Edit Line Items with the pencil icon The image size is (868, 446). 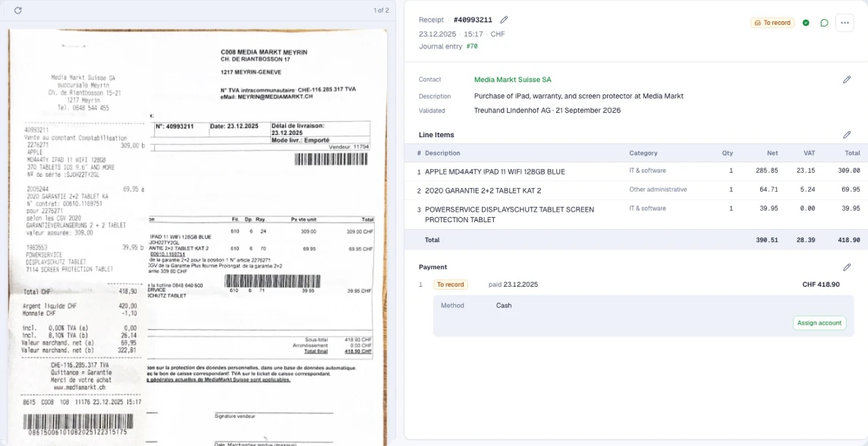coord(847,134)
